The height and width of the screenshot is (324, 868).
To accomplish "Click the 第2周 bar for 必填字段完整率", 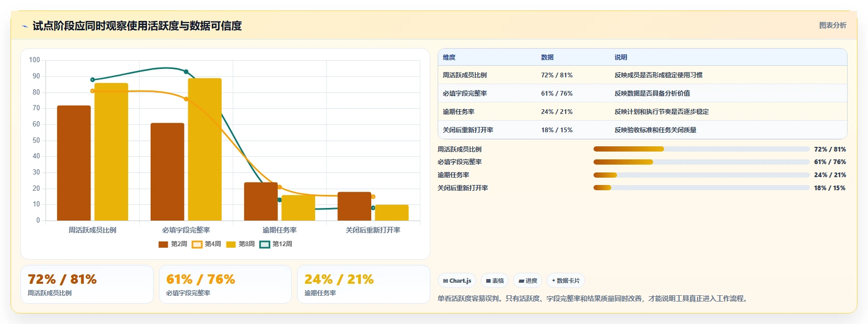I will click(x=167, y=172).
